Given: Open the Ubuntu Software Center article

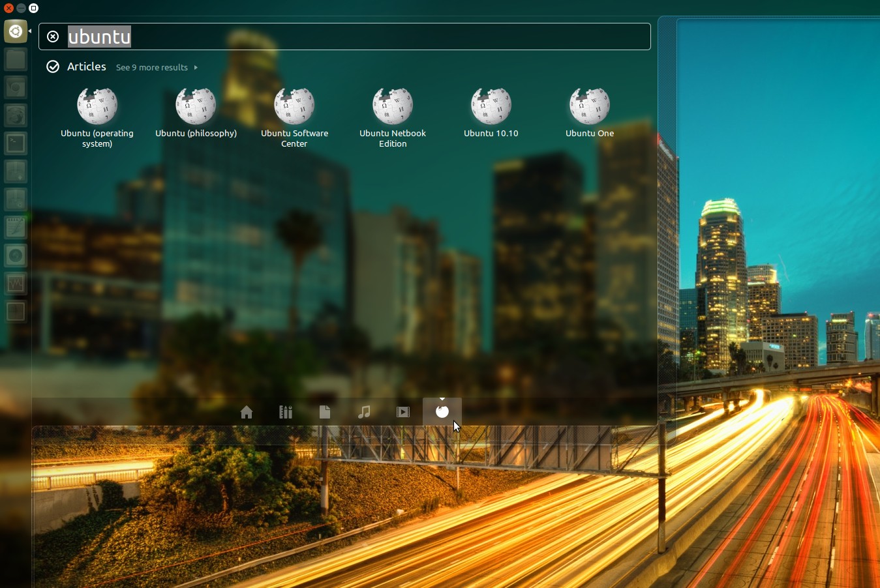Looking at the screenshot, I should 294,117.
